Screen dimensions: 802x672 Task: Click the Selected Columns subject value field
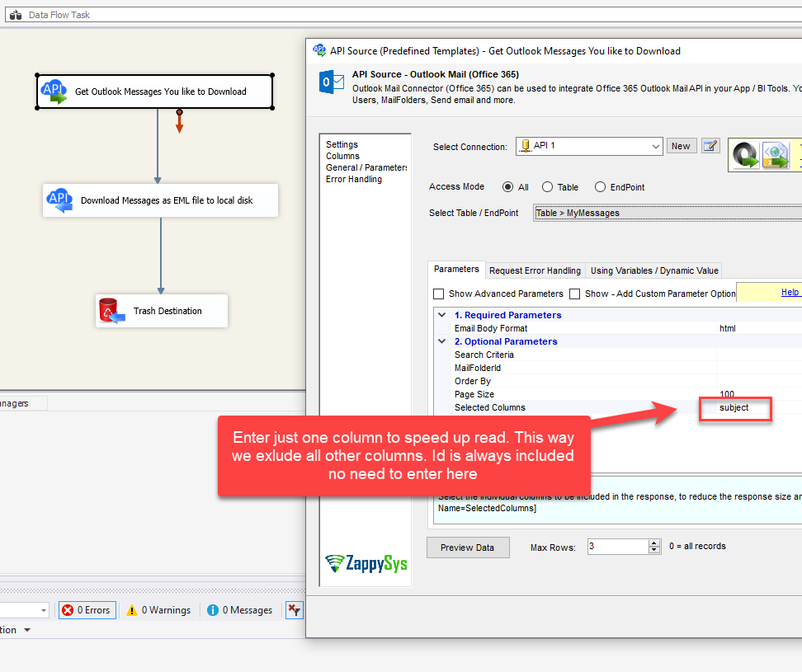tap(734, 407)
